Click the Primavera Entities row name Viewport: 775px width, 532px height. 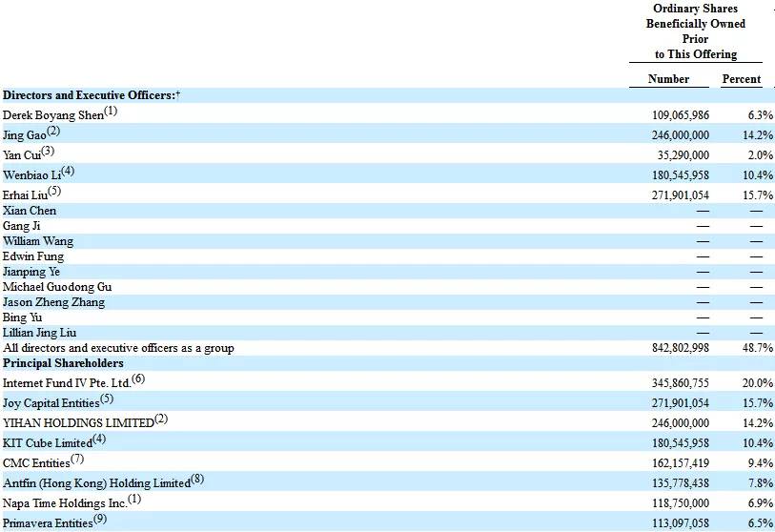(x=48, y=523)
